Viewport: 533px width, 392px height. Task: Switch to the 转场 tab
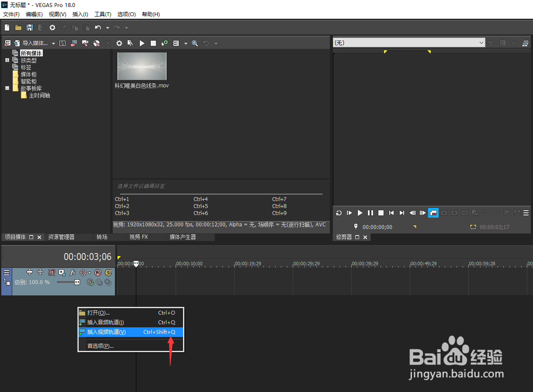click(102, 237)
